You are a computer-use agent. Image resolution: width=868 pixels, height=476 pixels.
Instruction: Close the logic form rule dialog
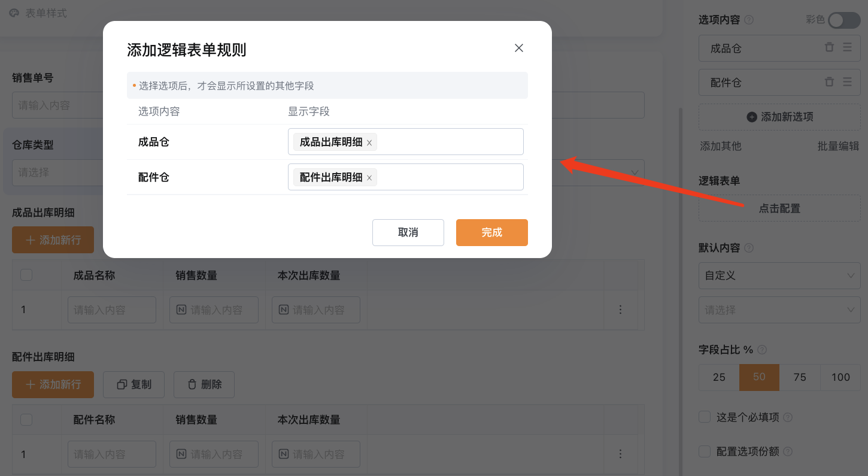pyautogui.click(x=519, y=48)
